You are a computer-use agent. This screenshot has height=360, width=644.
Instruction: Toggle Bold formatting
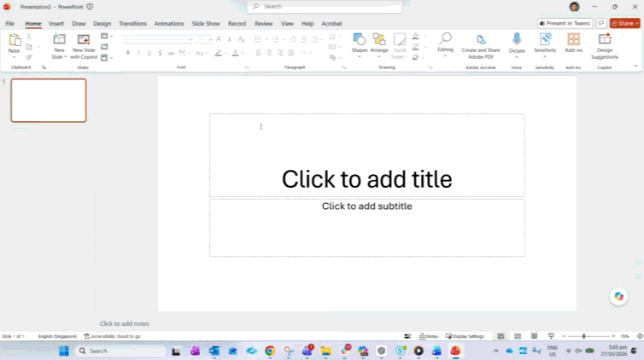(128, 53)
